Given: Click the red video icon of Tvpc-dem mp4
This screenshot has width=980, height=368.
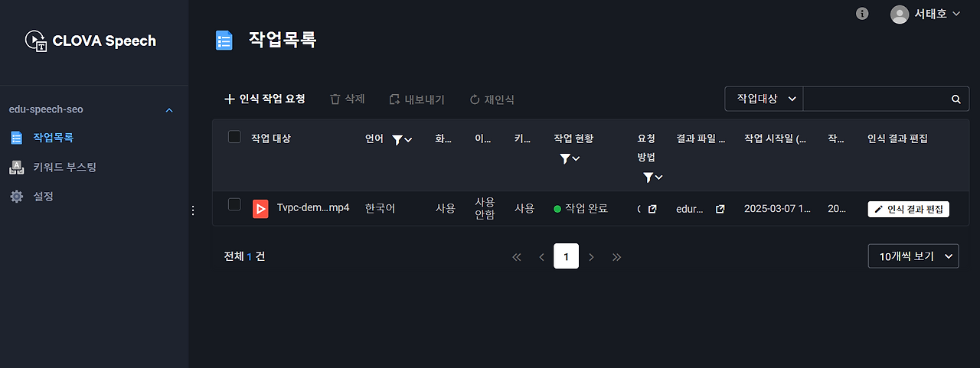Looking at the screenshot, I should coord(260,209).
